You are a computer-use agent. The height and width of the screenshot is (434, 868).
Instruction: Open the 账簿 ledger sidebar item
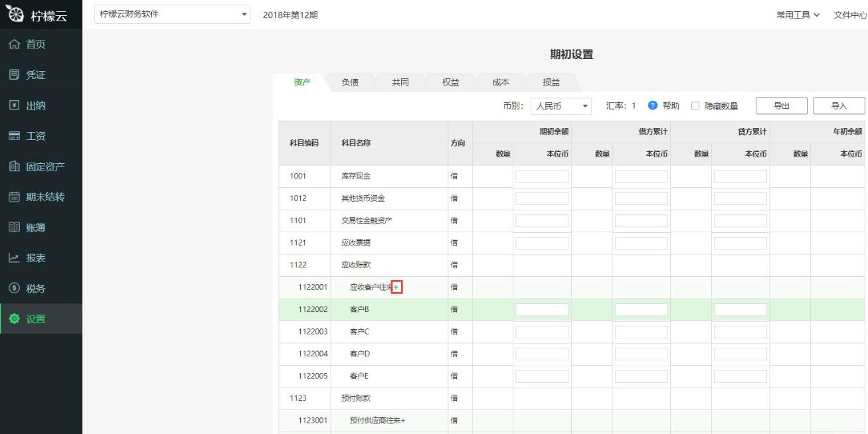tap(41, 228)
